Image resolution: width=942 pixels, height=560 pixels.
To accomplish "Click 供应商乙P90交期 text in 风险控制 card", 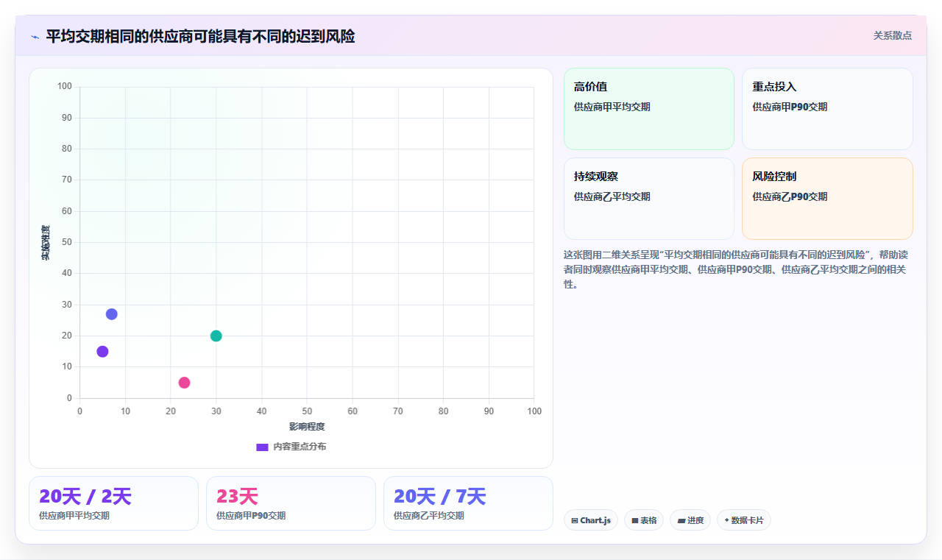I will coord(790,196).
